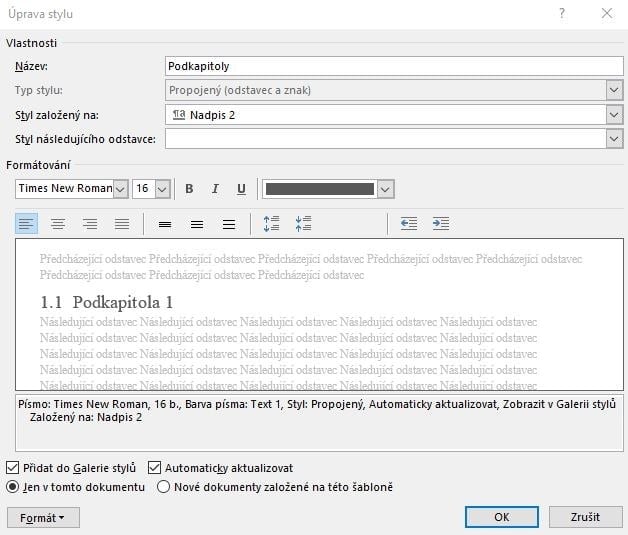Toggle Bold formatting button
The image size is (628, 535).
[x=189, y=189]
